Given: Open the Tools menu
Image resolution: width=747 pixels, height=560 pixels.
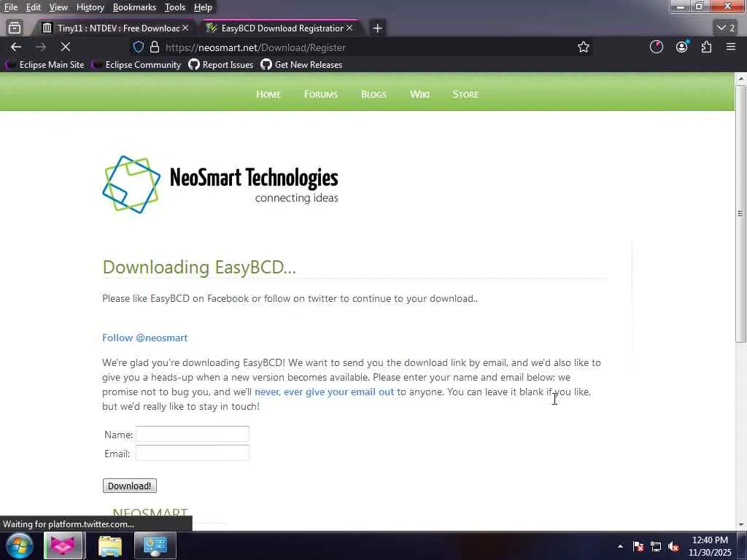Looking at the screenshot, I should click(175, 7).
